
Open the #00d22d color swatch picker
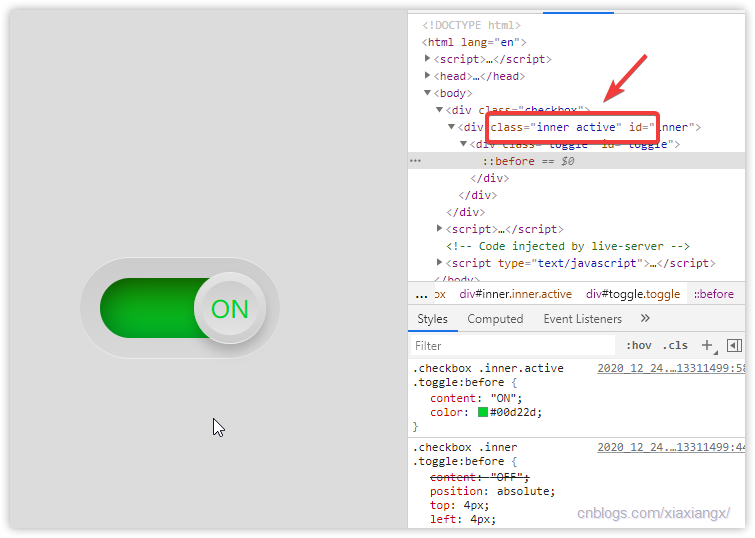(x=482, y=412)
